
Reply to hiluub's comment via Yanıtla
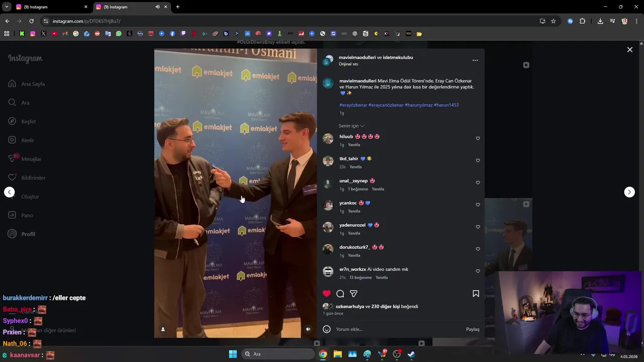click(354, 145)
